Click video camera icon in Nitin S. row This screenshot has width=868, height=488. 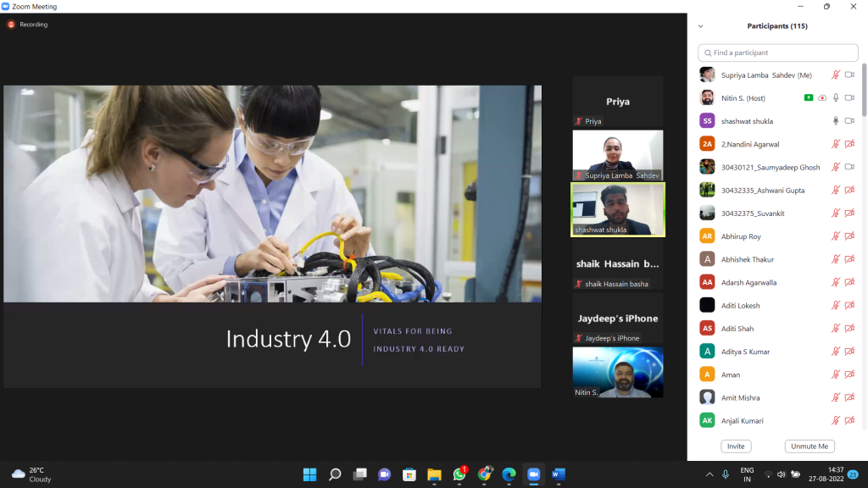849,98
